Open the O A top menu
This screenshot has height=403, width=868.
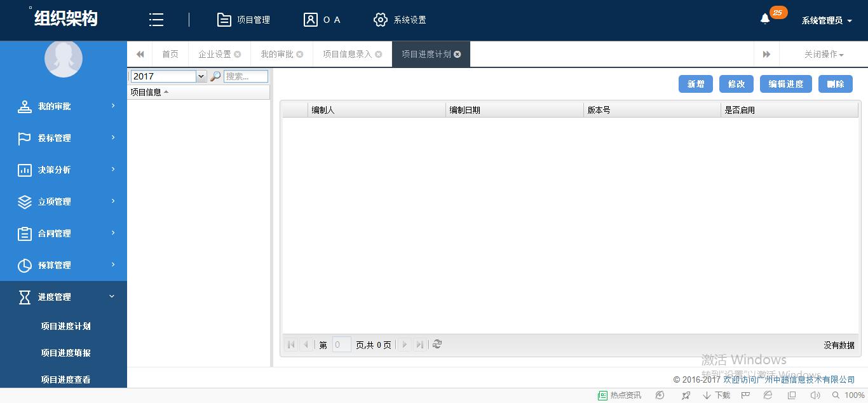click(x=322, y=20)
